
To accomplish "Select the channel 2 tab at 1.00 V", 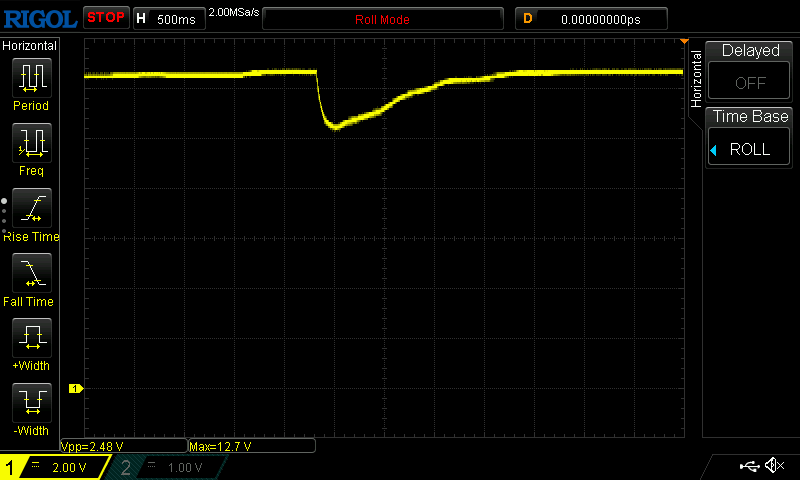I will tap(166, 467).
